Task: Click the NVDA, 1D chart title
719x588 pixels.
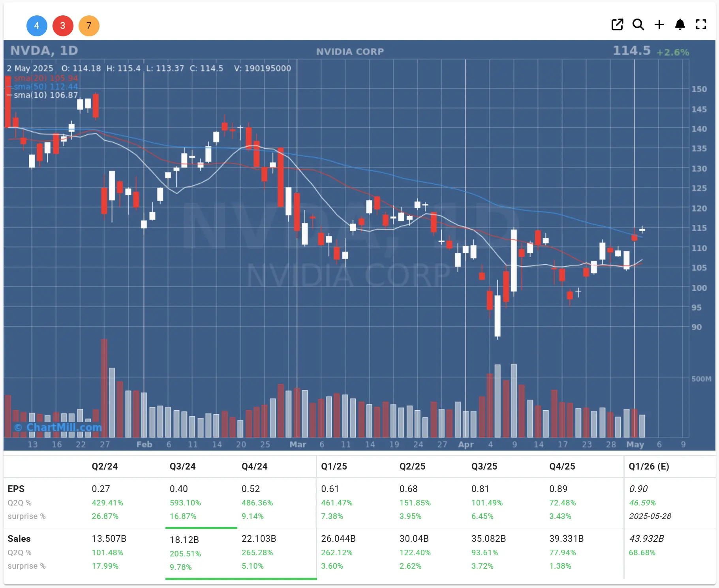Action: point(44,51)
